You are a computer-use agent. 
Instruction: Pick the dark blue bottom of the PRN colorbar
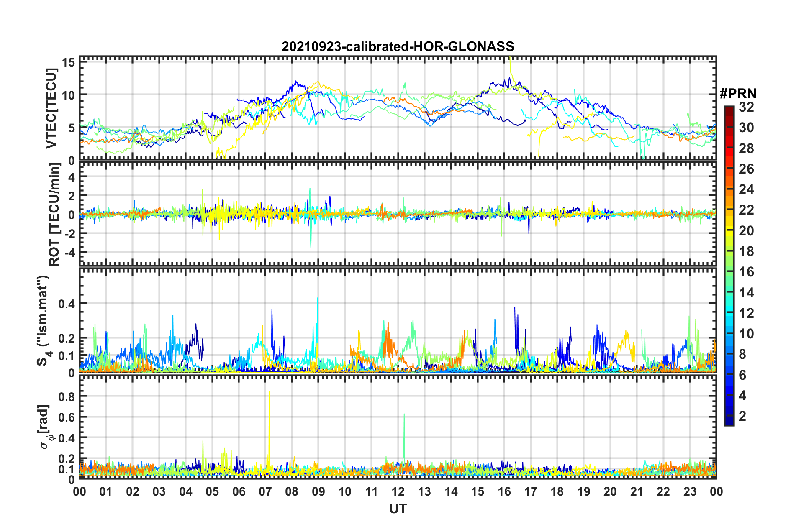[x=729, y=422]
